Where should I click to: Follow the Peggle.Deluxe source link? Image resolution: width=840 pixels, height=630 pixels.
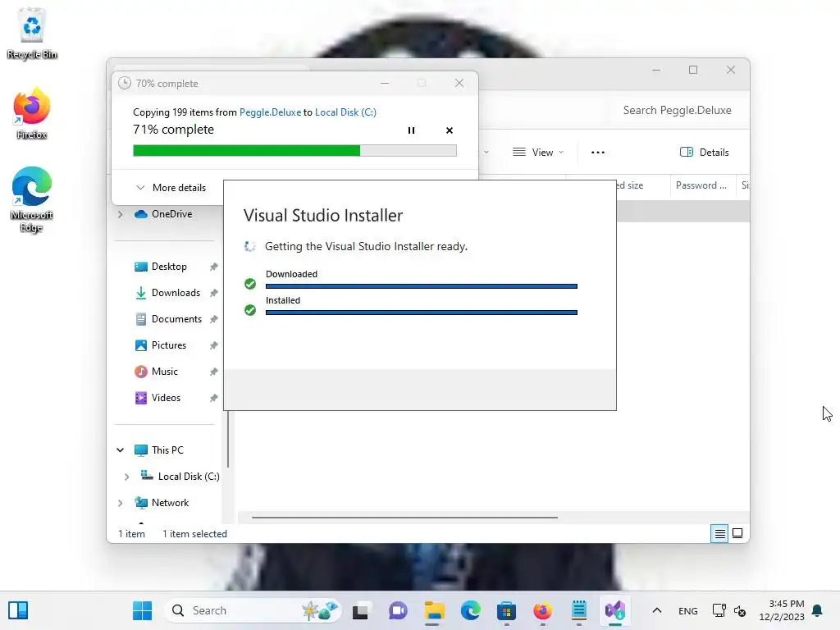(270, 112)
